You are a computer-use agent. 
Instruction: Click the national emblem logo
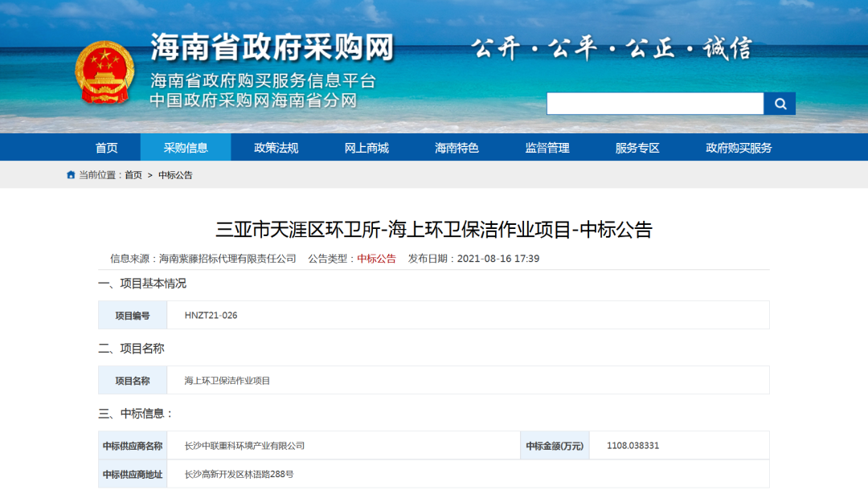coord(104,72)
